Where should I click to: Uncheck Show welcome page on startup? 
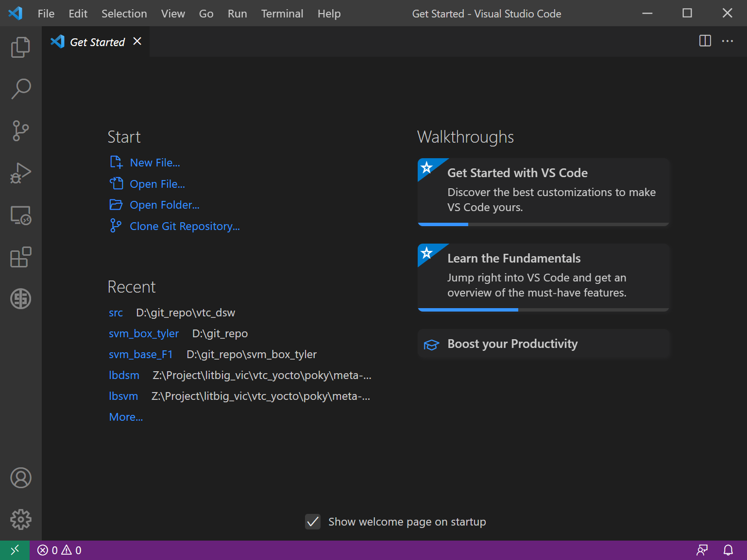313,522
